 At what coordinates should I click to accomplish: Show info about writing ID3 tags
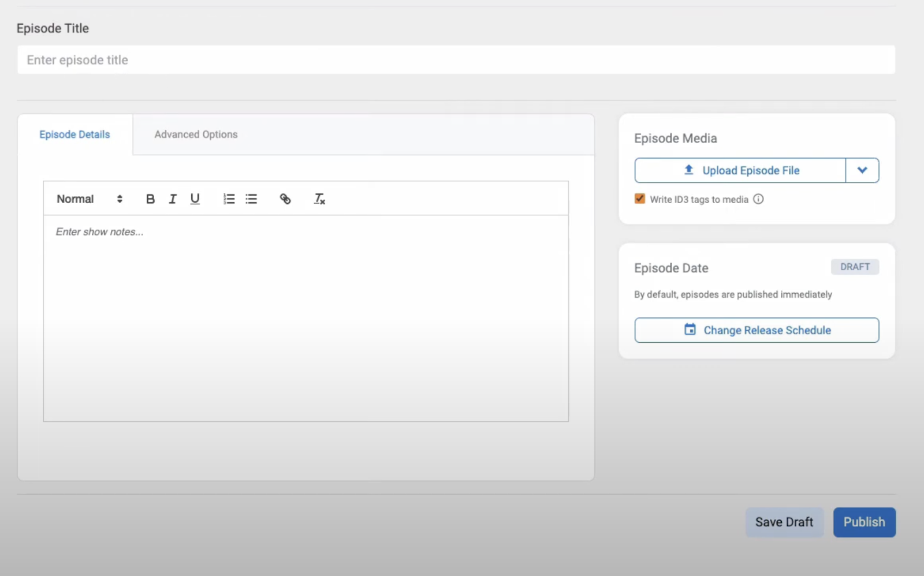click(758, 199)
